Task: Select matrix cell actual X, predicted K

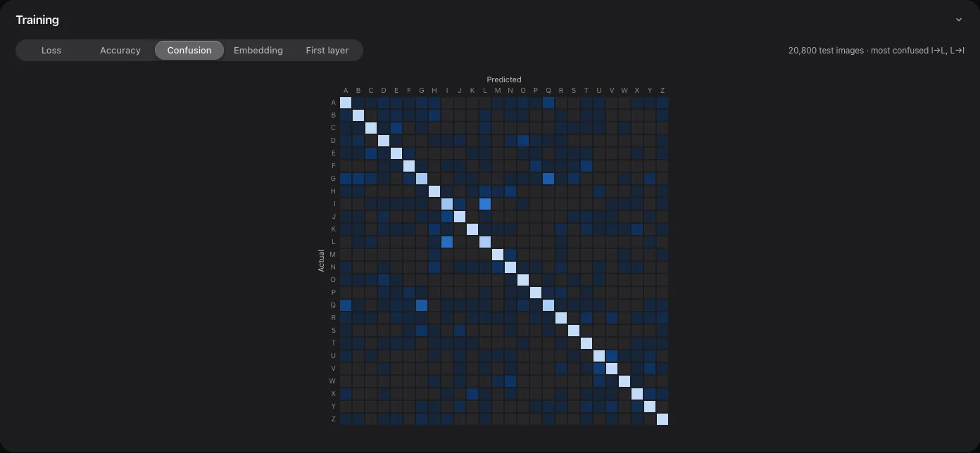Action: point(472,394)
